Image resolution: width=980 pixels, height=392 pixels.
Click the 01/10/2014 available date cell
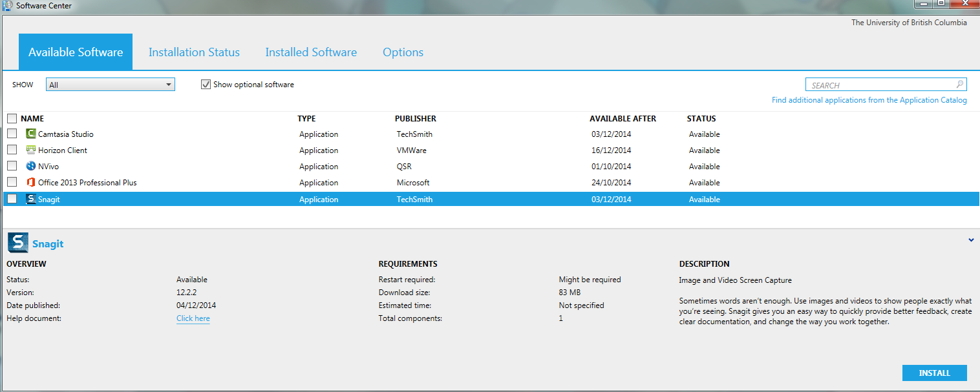[611, 167]
